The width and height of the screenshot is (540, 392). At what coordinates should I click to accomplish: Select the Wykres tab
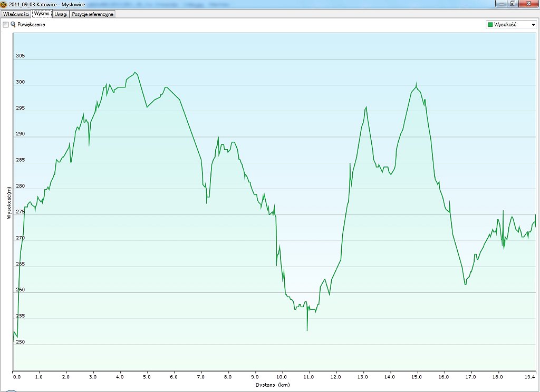tap(42, 14)
